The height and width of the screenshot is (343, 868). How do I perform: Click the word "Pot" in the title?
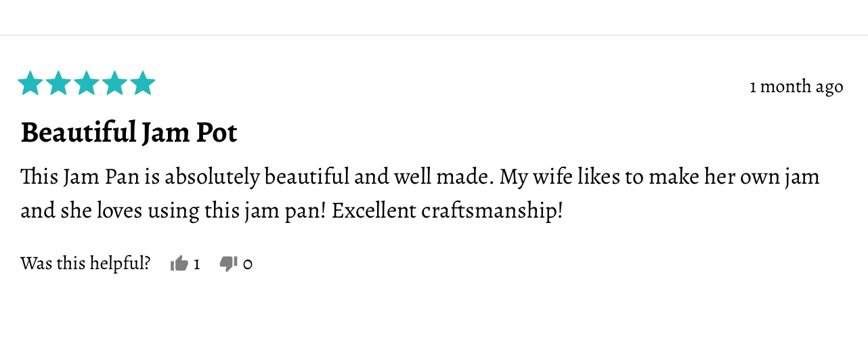click(x=217, y=133)
